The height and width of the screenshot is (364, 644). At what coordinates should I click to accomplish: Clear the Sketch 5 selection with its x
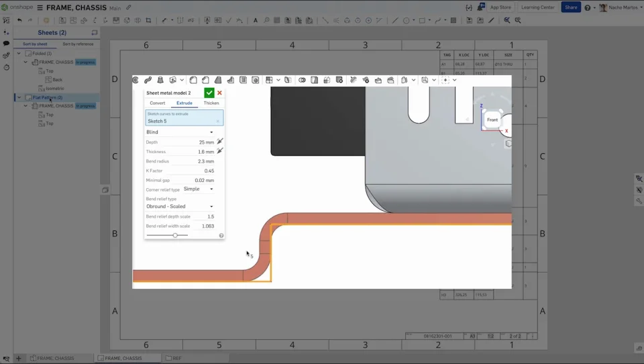(x=217, y=121)
